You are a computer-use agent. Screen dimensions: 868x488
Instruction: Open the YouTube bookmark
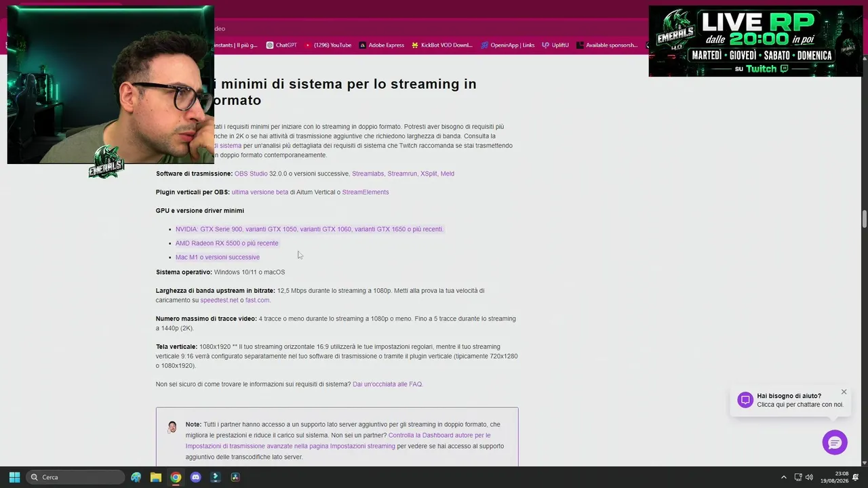(328, 45)
